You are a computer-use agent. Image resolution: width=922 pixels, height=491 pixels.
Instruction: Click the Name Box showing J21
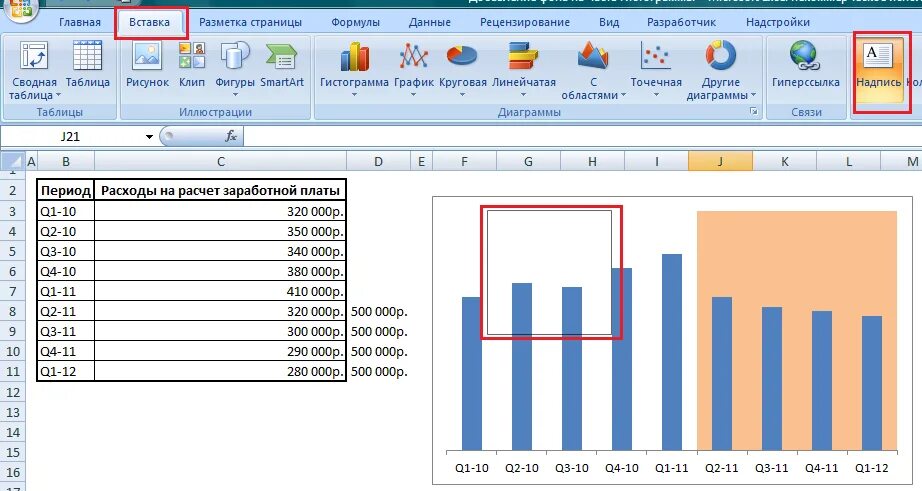click(71, 136)
